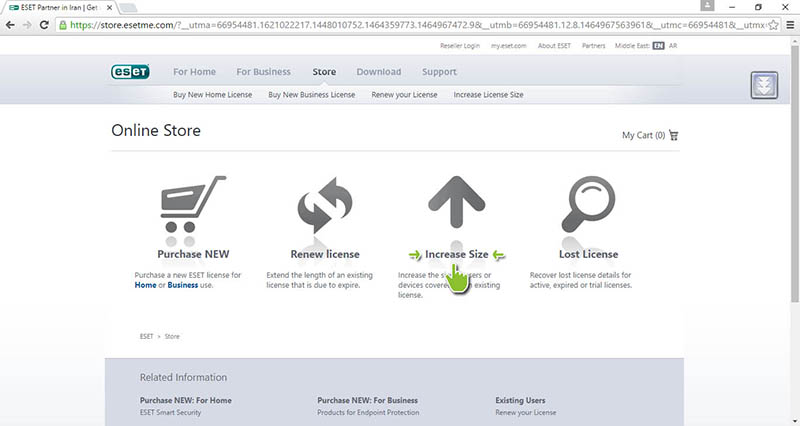Click the Renew your License footer link

[526, 412]
